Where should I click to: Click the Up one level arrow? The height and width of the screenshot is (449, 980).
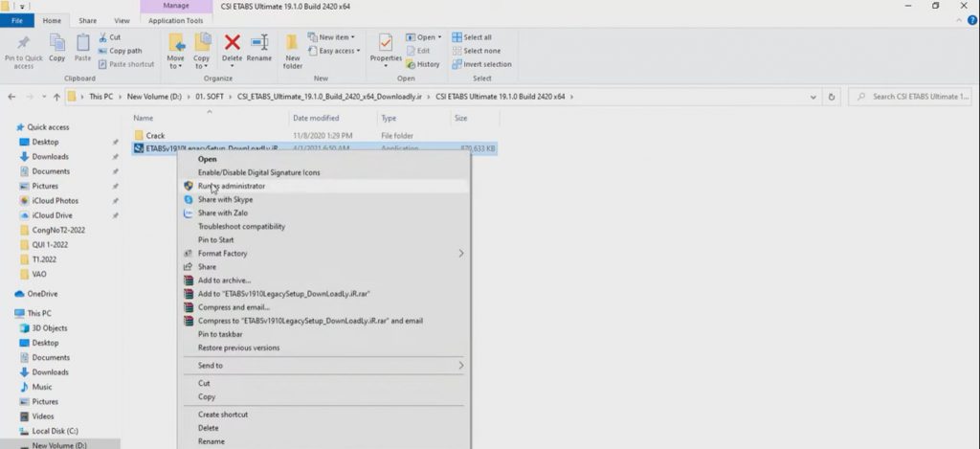[x=56, y=97]
